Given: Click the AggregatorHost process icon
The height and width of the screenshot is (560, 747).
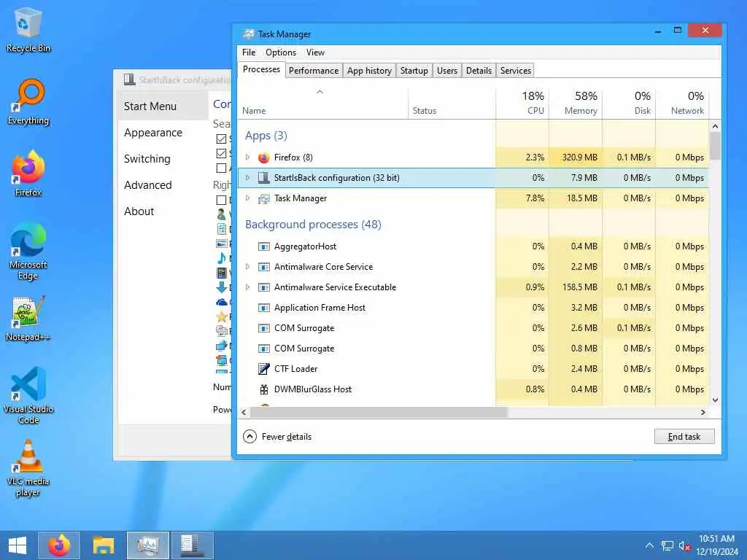Looking at the screenshot, I should coord(263,246).
